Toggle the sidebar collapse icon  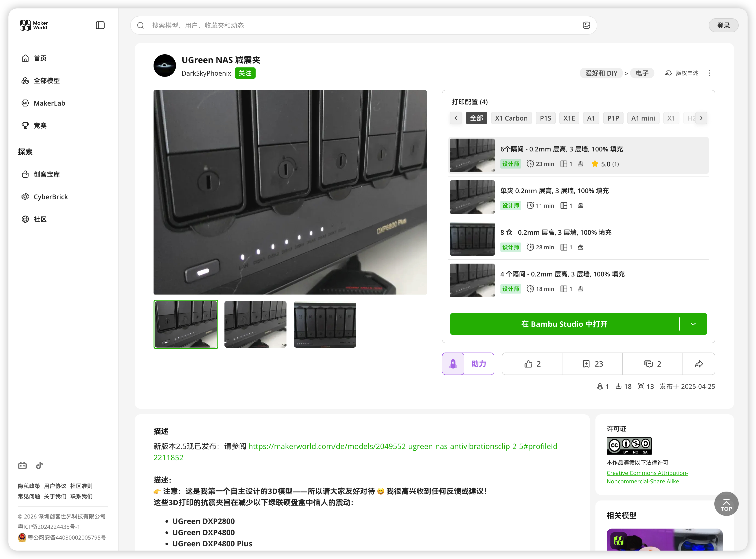(100, 25)
